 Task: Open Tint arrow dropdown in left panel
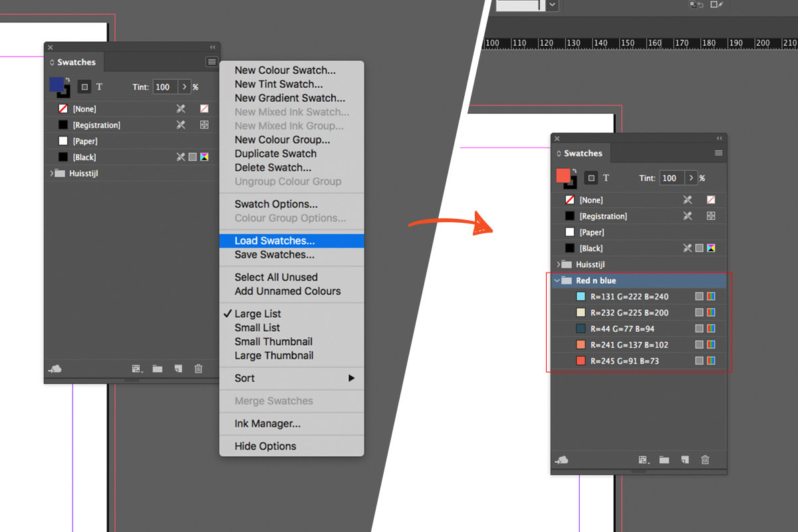pyautogui.click(x=184, y=86)
